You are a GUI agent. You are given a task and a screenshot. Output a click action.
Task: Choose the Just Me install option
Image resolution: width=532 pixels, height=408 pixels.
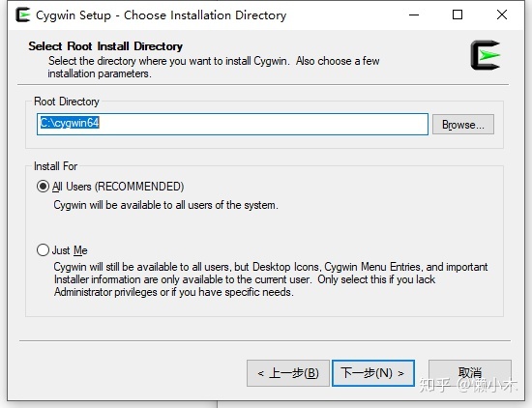point(43,250)
